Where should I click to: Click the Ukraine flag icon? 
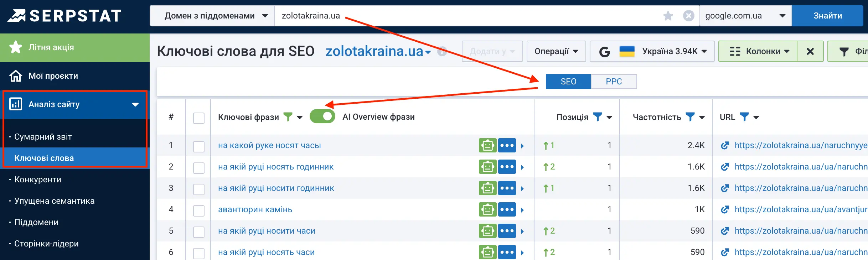[627, 51]
